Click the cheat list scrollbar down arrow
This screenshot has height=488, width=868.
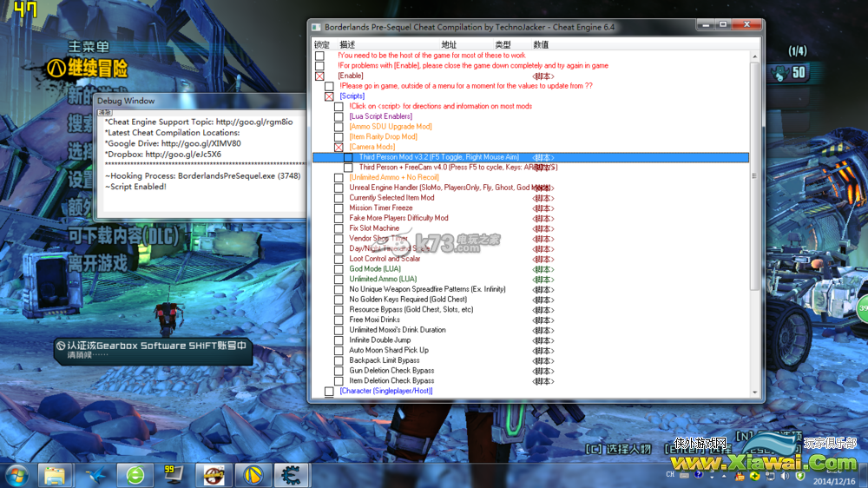[x=754, y=392]
